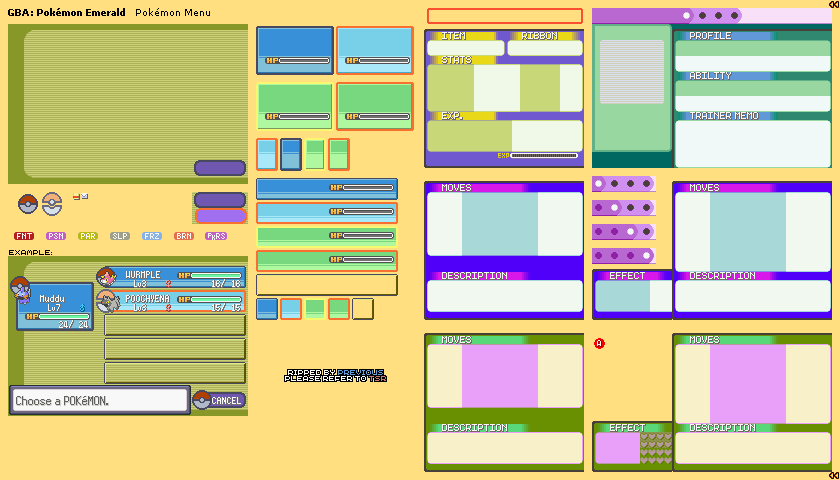Click the empty yellow small square slot

[363, 309]
